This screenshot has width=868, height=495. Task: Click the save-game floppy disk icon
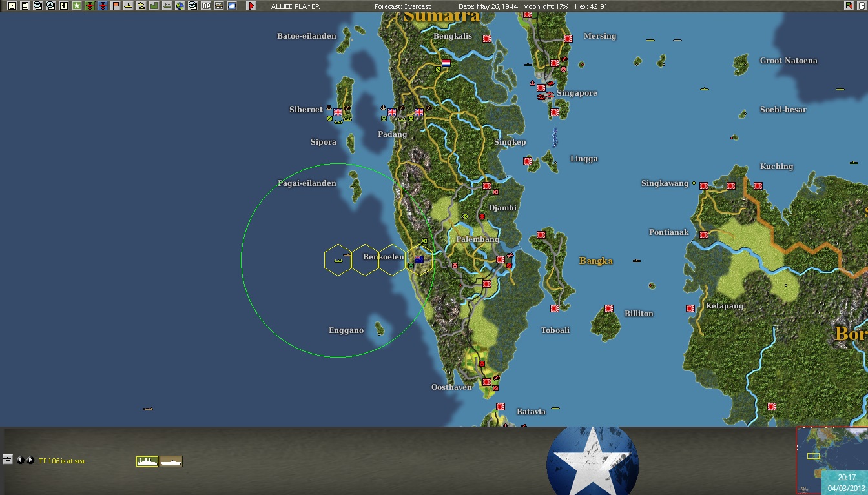[12, 6]
